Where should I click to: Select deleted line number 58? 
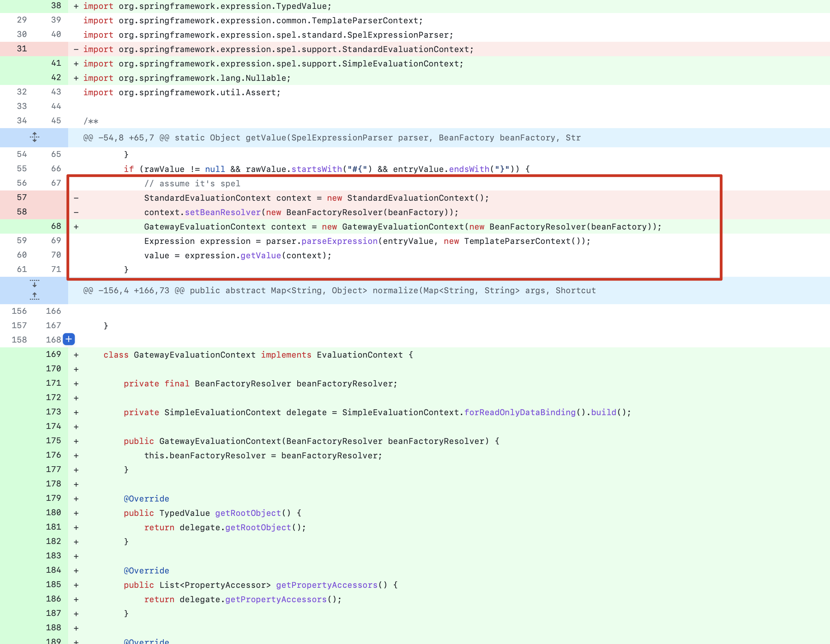[x=22, y=212]
